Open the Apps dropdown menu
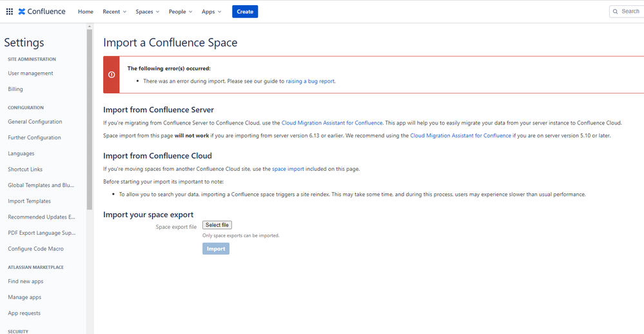The width and height of the screenshot is (644, 334). [211, 12]
